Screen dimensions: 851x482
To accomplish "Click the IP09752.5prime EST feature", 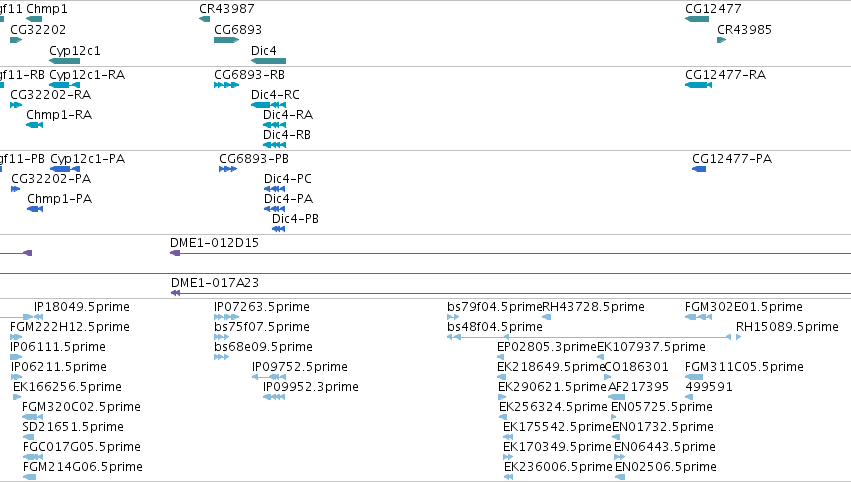I will (x=269, y=377).
